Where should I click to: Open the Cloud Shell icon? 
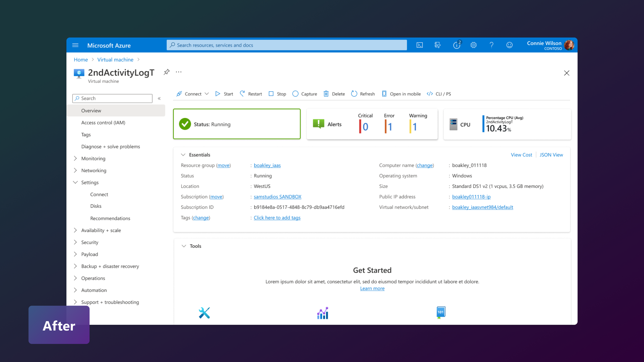point(419,45)
